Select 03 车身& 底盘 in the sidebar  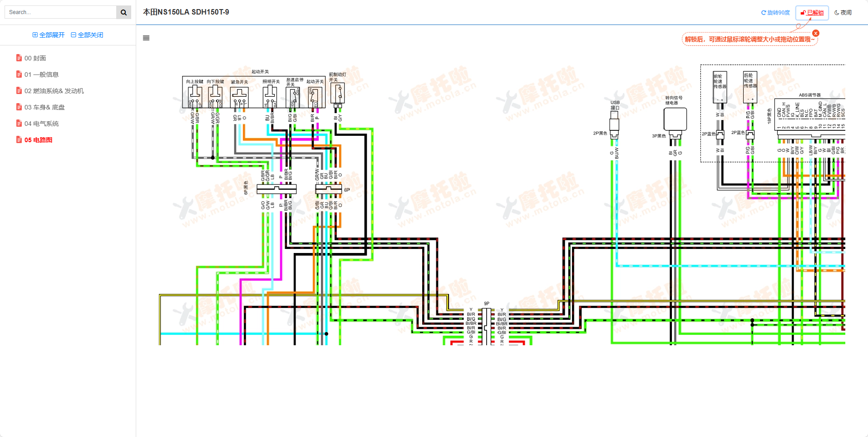44,107
